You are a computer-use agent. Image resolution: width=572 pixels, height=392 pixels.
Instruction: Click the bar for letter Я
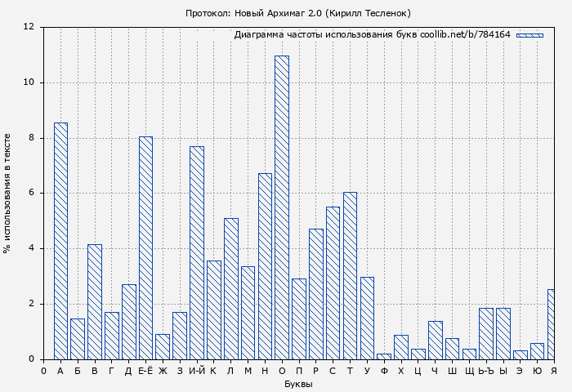(552, 324)
